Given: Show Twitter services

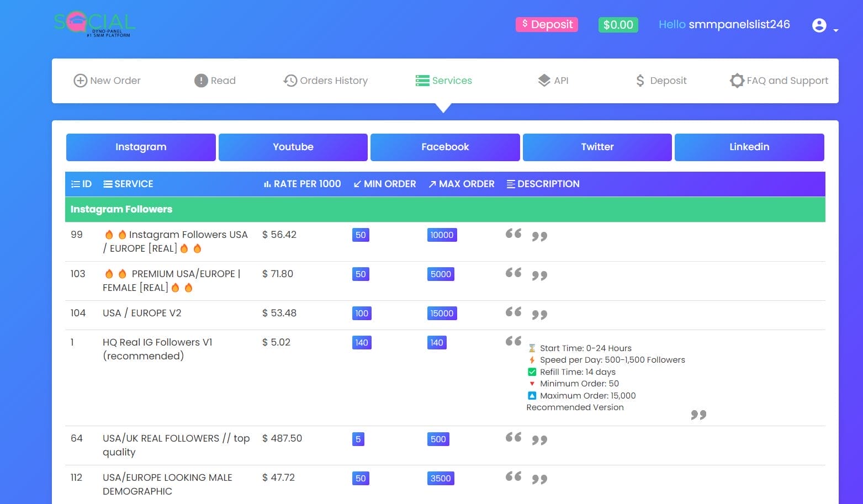Looking at the screenshot, I should [597, 147].
